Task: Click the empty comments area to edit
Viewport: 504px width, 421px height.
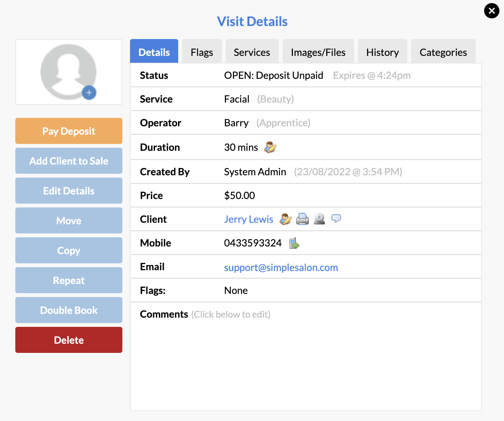Action: pos(306,366)
